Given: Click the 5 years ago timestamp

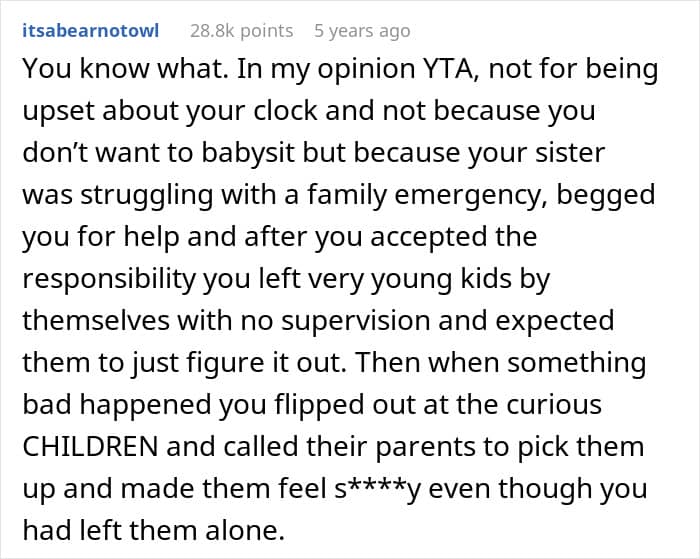Looking at the screenshot, I should tap(362, 31).
